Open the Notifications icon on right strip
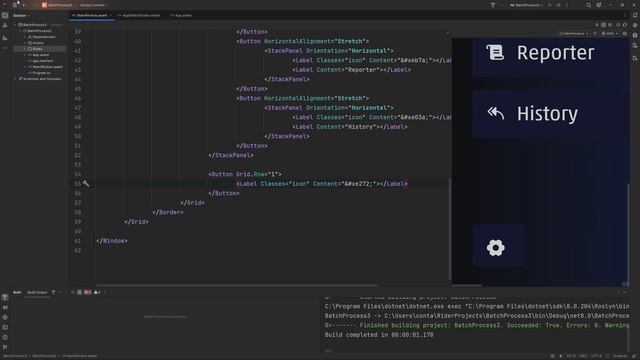This screenshot has width=640, height=360. tap(635, 15)
